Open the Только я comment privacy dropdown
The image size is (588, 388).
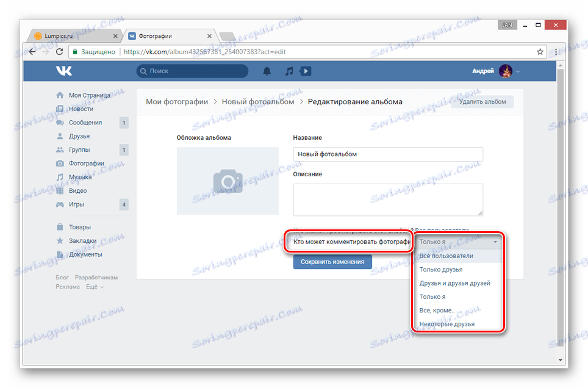click(x=458, y=242)
